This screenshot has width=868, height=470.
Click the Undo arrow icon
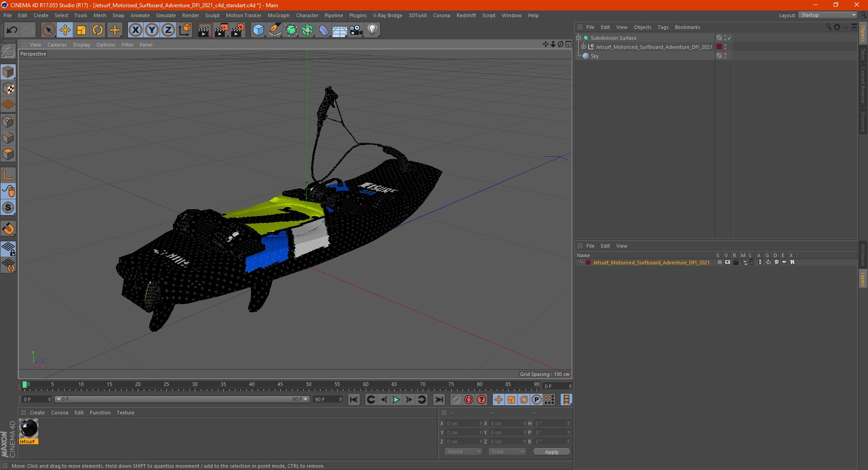(x=12, y=30)
